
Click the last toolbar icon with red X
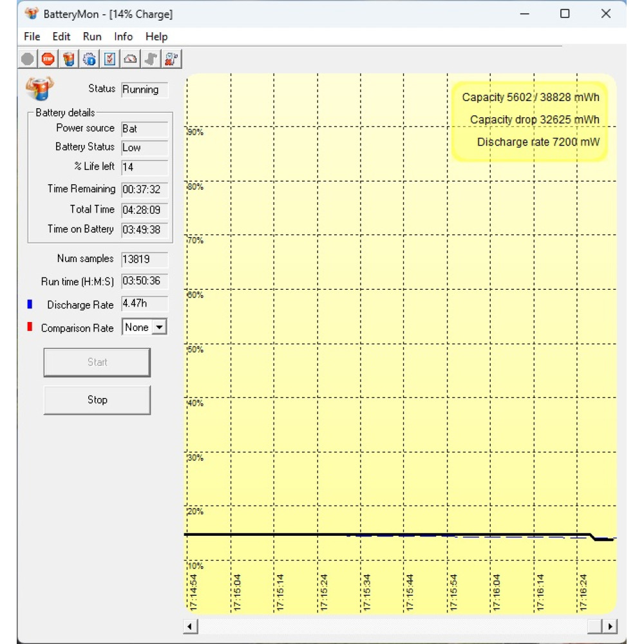(x=171, y=59)
